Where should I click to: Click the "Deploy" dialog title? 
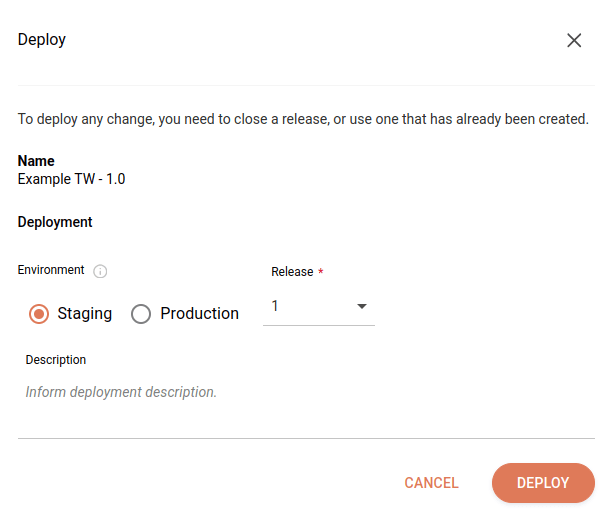point(42,40)
